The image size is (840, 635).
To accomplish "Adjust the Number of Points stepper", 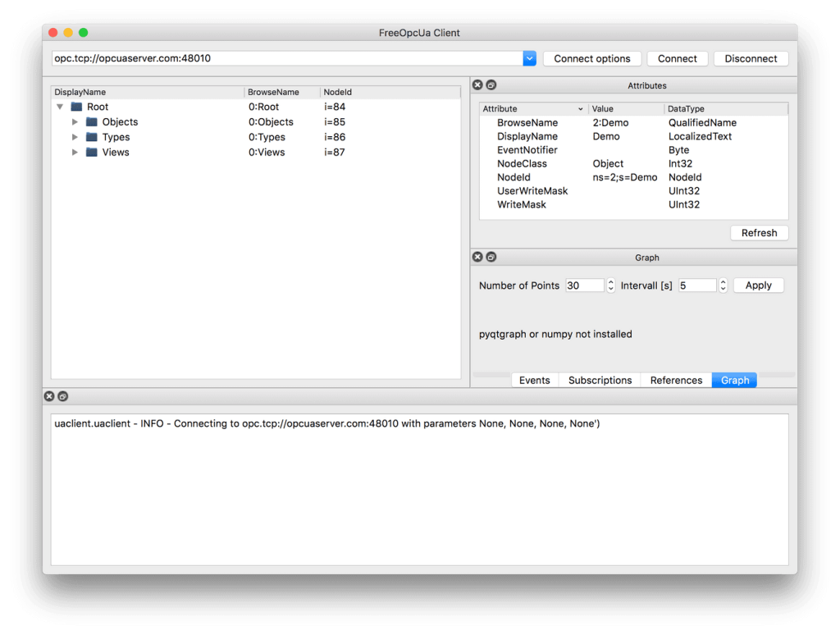I will pos(611,286).
